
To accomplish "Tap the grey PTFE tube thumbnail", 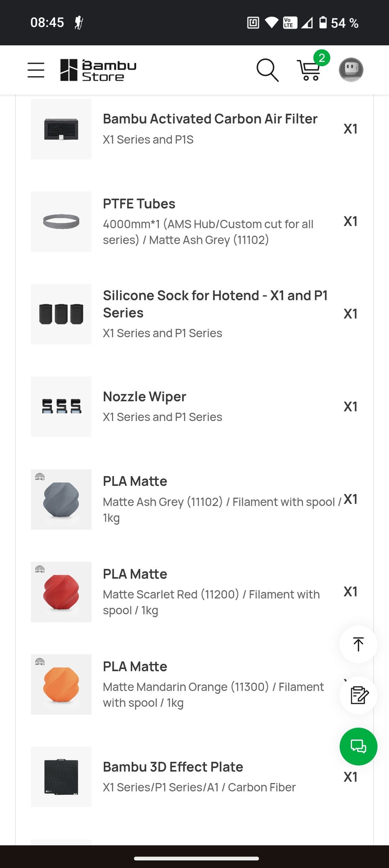I will [61, 221].
